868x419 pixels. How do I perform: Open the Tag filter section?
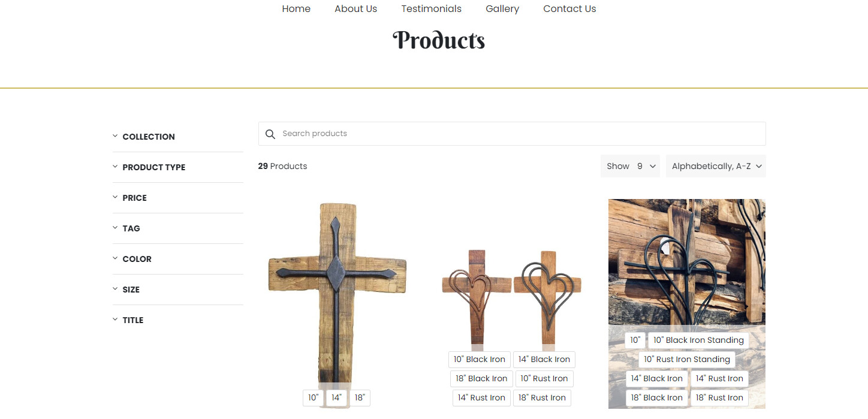(x=131, y=228)
